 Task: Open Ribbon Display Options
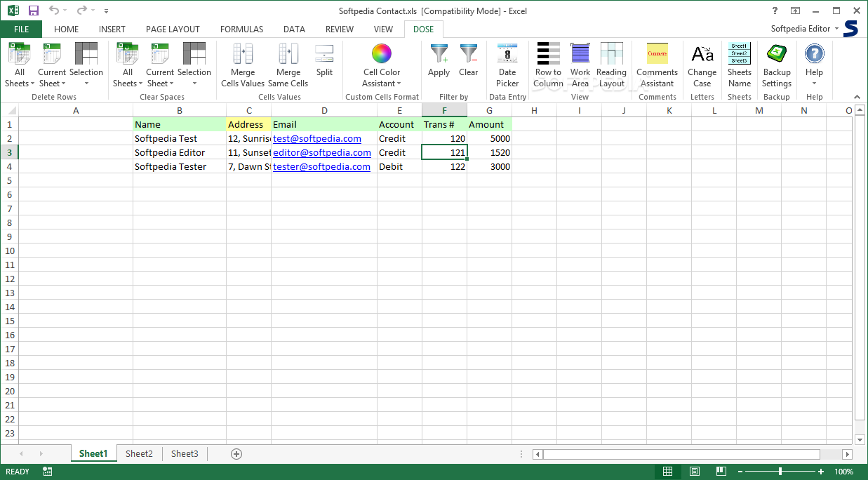pos(795,11)
